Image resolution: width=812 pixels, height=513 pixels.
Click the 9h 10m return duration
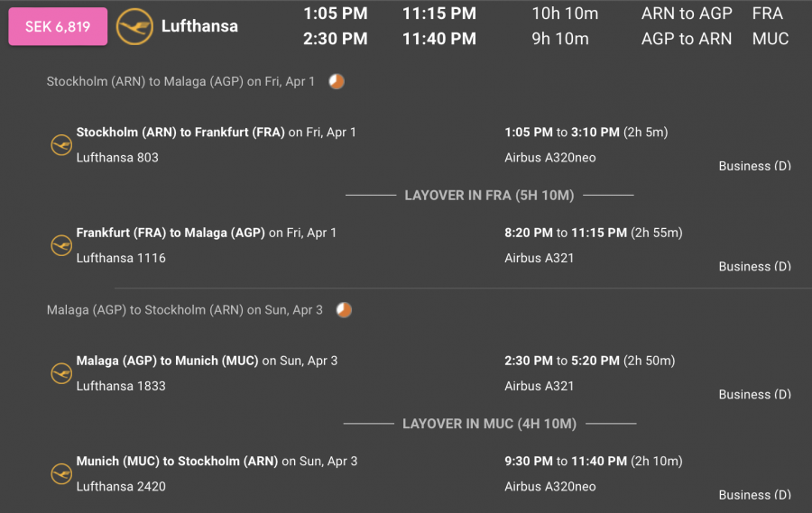(x=560, y=39)
